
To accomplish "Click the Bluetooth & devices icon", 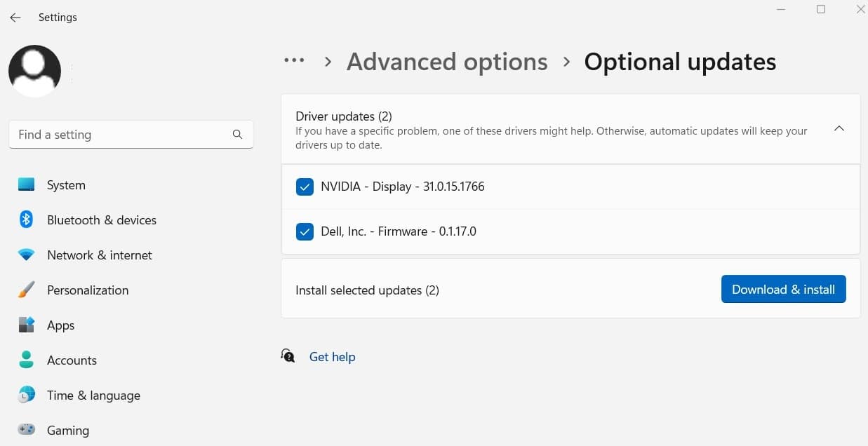I will 26,219.
